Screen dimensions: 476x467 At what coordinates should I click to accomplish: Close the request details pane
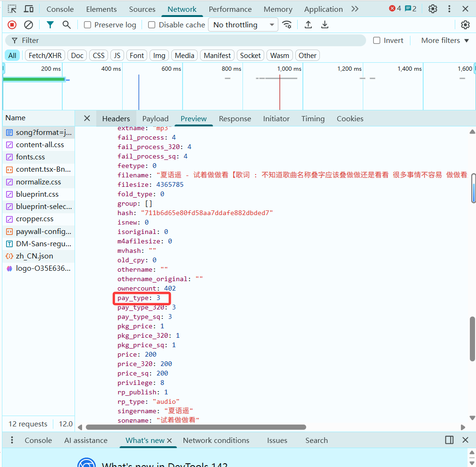[x=87, y=118]
